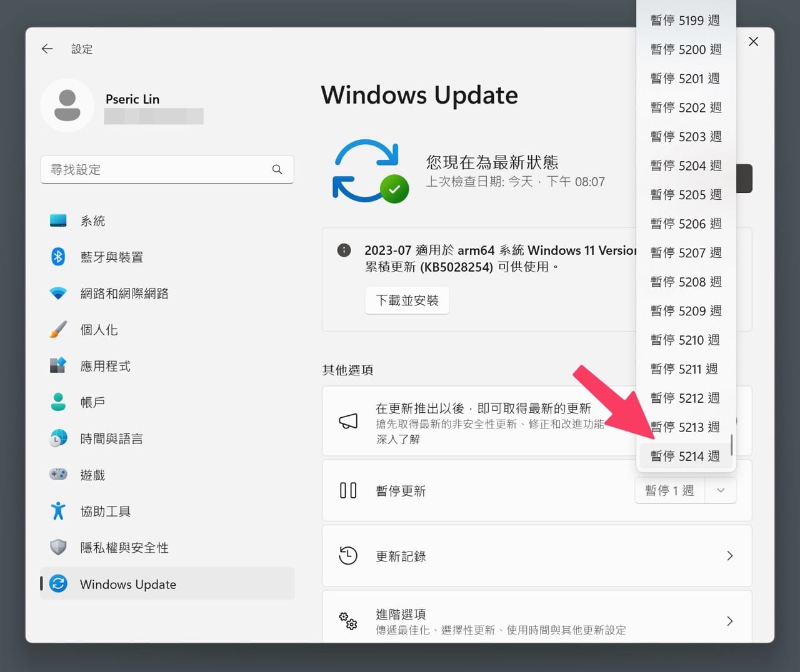This screenshot has width=800, height=672.
Task: Select 暫停 5200 週 from the list
Action: (686, 49)
